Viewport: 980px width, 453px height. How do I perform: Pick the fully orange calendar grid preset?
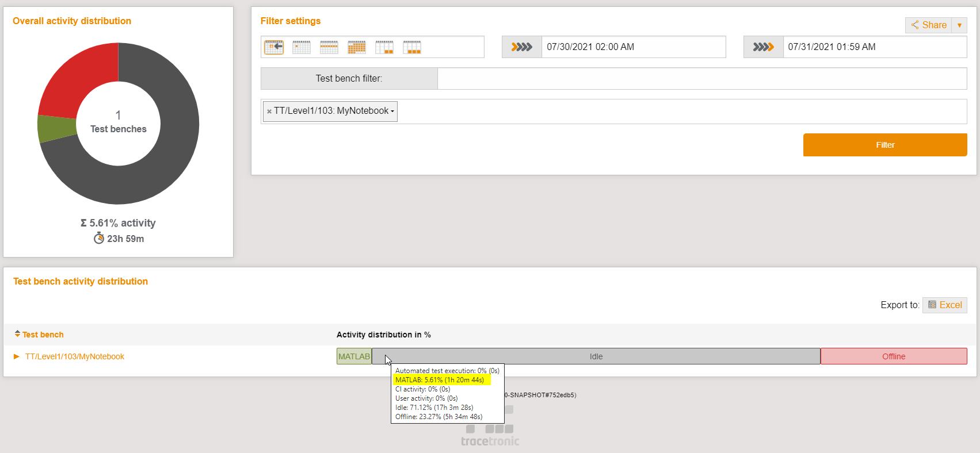(x=357, y=47)
